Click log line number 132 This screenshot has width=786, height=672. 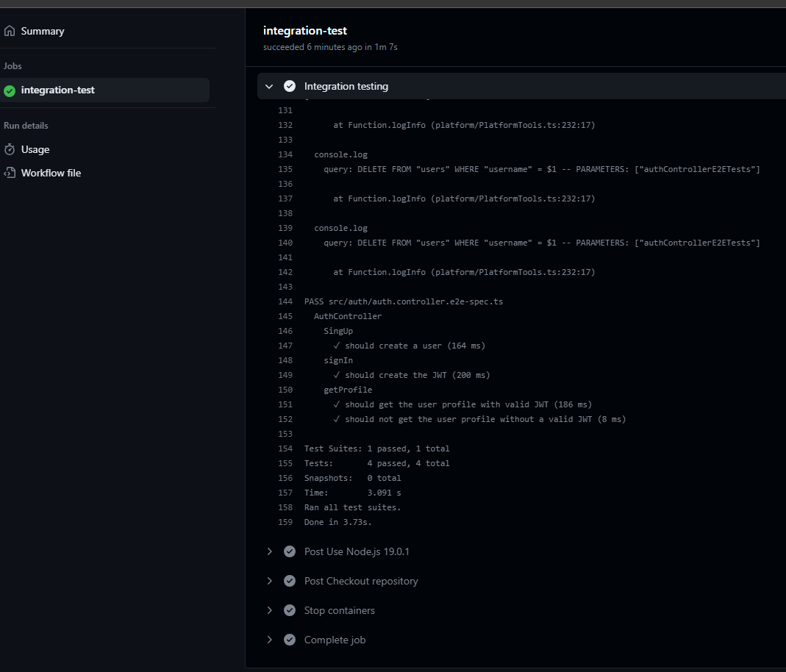click(285, 125)
